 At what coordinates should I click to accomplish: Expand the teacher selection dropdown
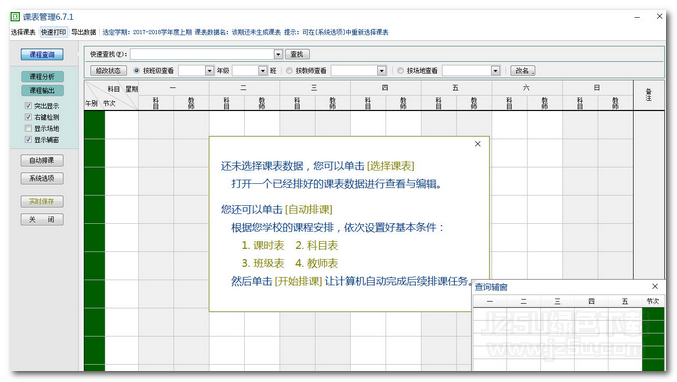(x=382, y=70)
